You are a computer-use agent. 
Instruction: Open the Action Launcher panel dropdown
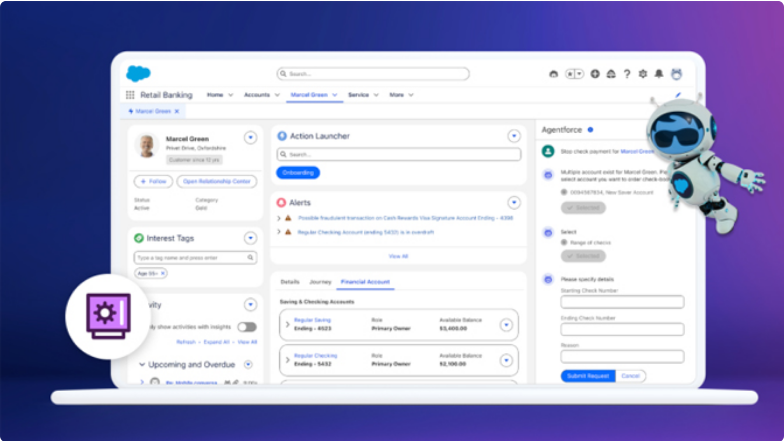(x=514, y=136)
